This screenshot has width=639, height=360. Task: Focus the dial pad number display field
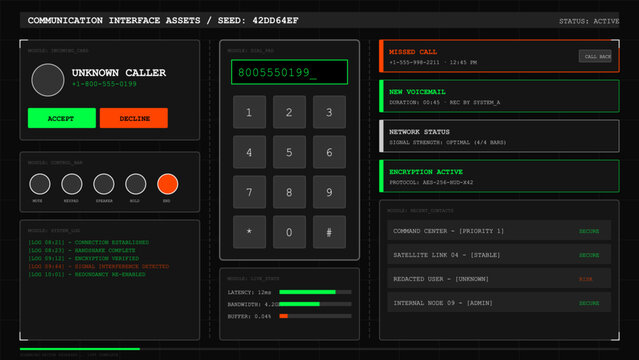tap(289, 72)
